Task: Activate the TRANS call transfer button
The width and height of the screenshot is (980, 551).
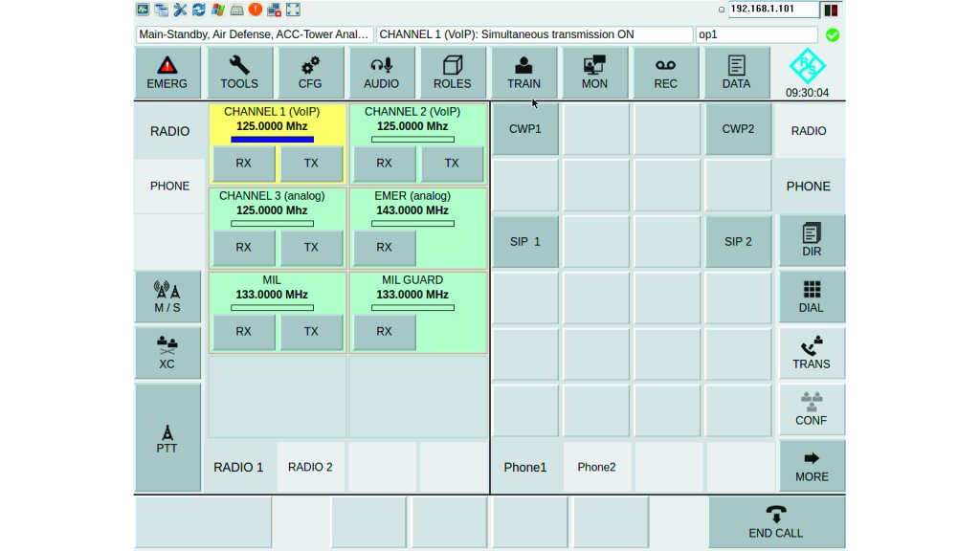Action: [812, 353]
